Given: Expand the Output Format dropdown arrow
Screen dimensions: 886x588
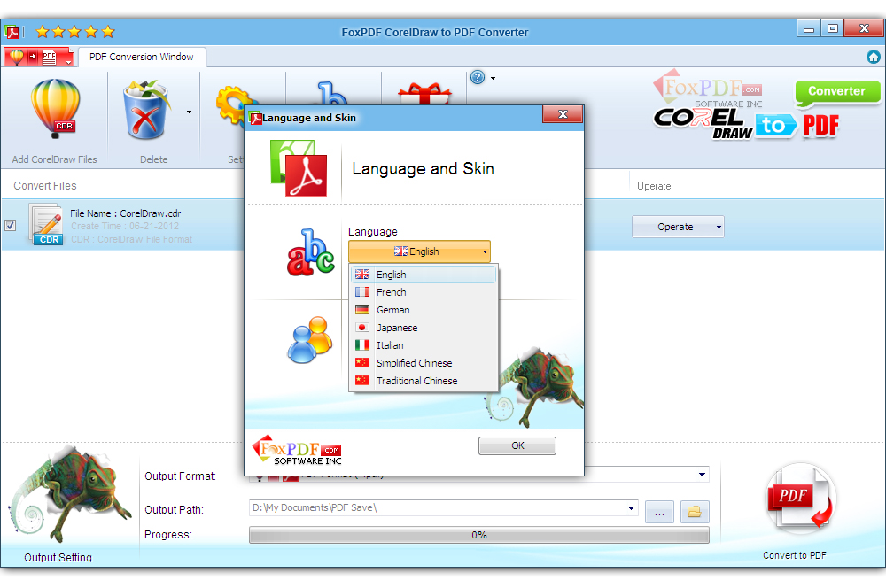Looking at the screenshot, I should pos(702,475).
